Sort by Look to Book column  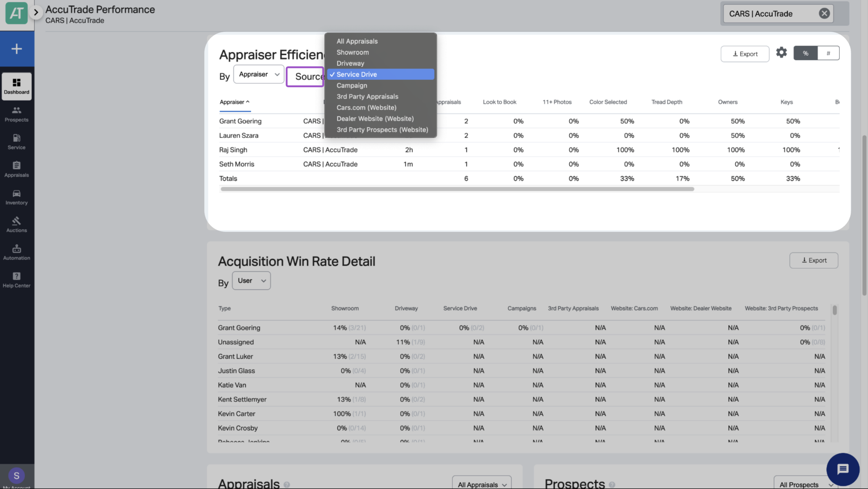click(499, 102)
